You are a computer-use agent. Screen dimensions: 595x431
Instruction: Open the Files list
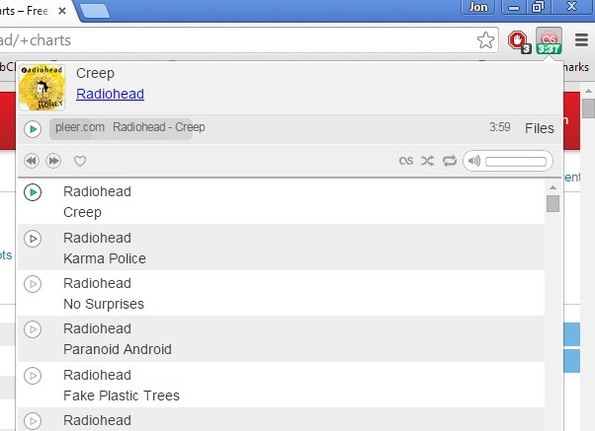539,128
